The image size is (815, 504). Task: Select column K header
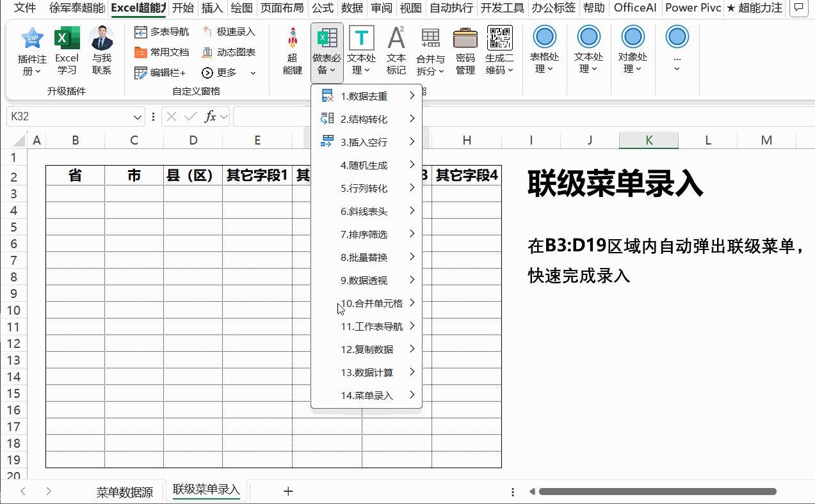point(649,141)
